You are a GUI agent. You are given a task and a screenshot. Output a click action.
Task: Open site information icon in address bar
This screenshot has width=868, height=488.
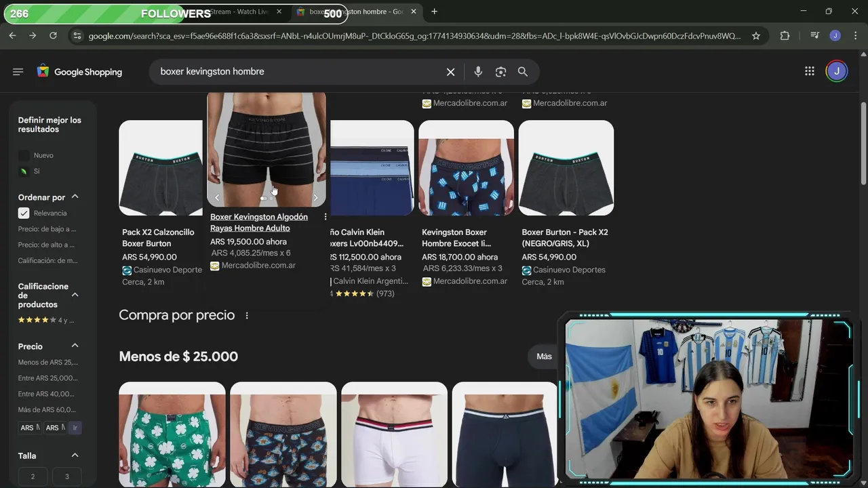click(x=77, y=36)
